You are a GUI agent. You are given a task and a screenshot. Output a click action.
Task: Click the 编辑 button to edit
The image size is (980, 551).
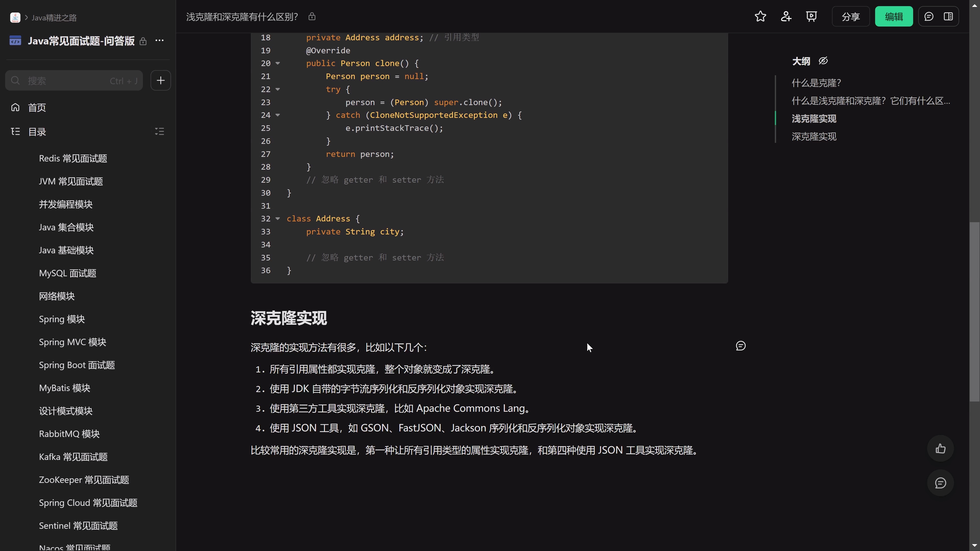pos(894,16)
